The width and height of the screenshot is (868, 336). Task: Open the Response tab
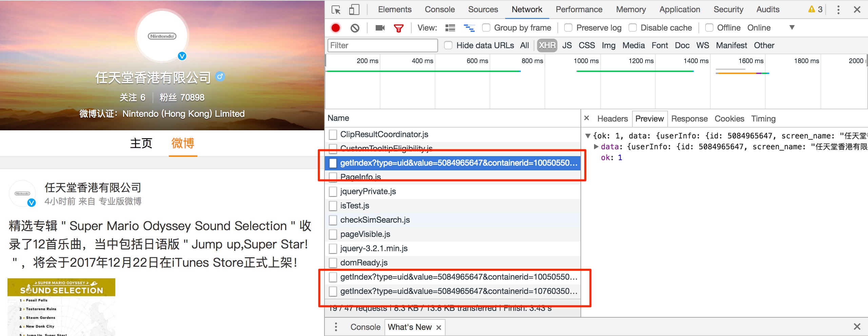(690, 118)
